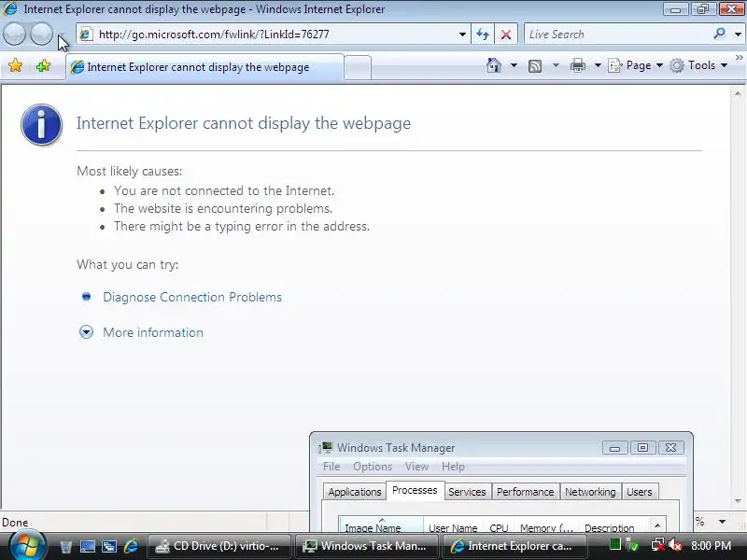Viewport: 747px width, 560px height.
Task: Click the Print icon in IE toolbar
Action: coord(577,65)
